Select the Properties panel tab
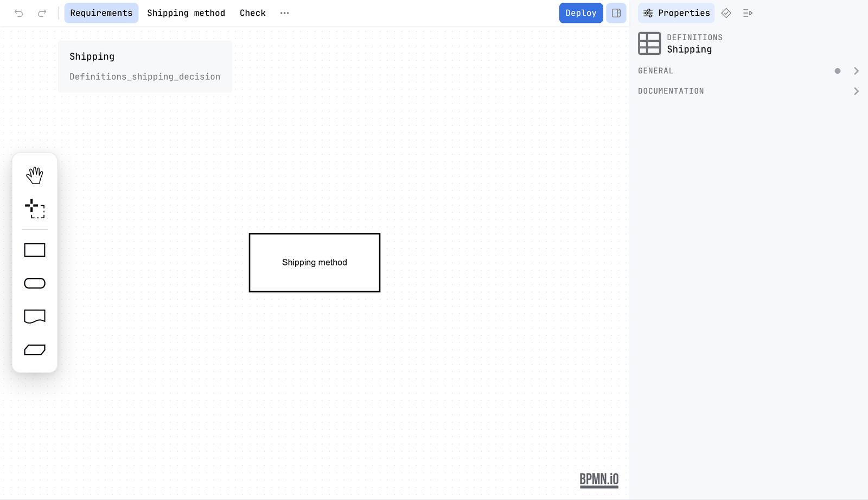 coord(676,13)
